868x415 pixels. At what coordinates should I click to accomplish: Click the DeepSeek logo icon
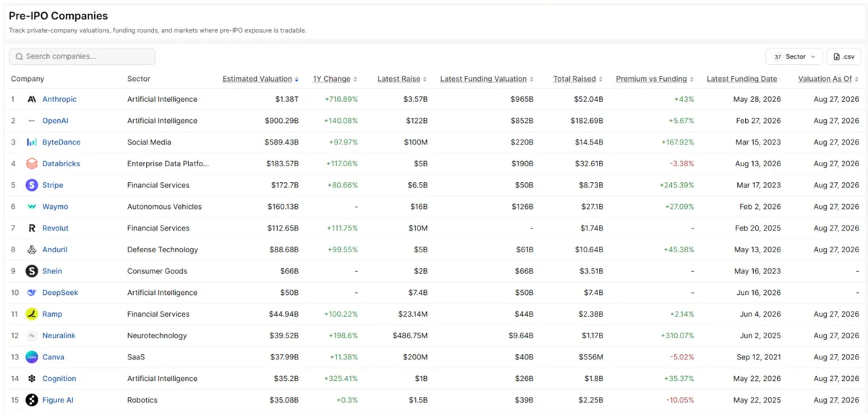(32, 293)
